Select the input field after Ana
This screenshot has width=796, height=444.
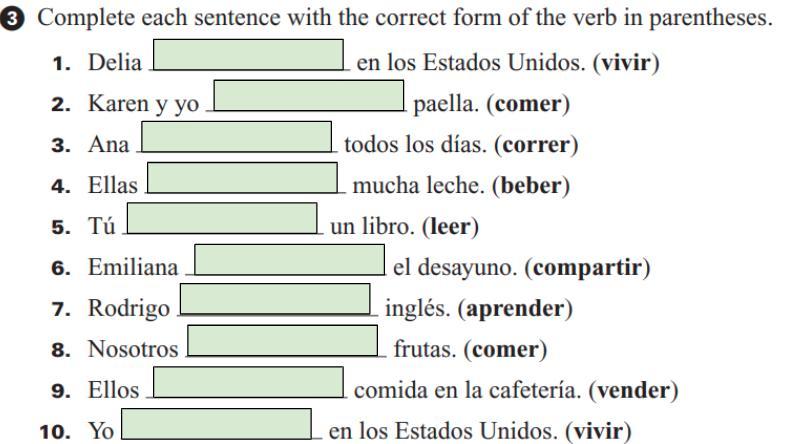point(237,136)
